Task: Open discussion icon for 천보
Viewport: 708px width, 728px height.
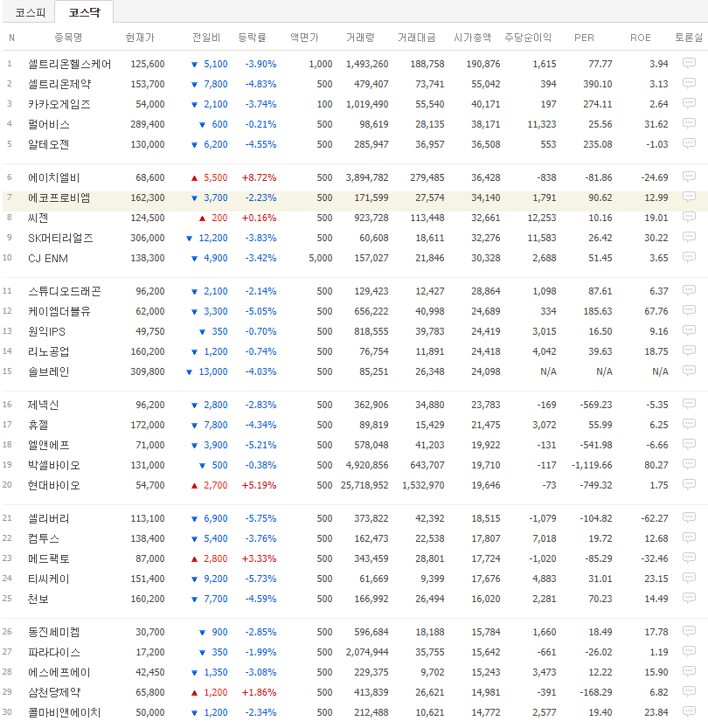Action: point(689,598)
